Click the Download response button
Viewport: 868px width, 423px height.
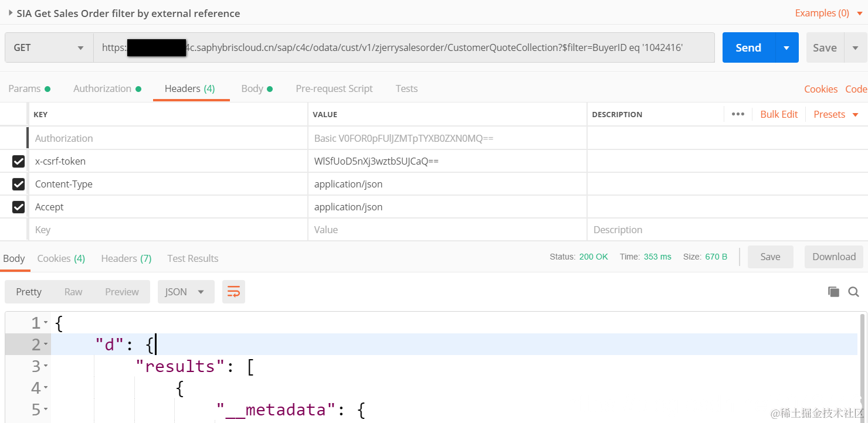(834, 257)
